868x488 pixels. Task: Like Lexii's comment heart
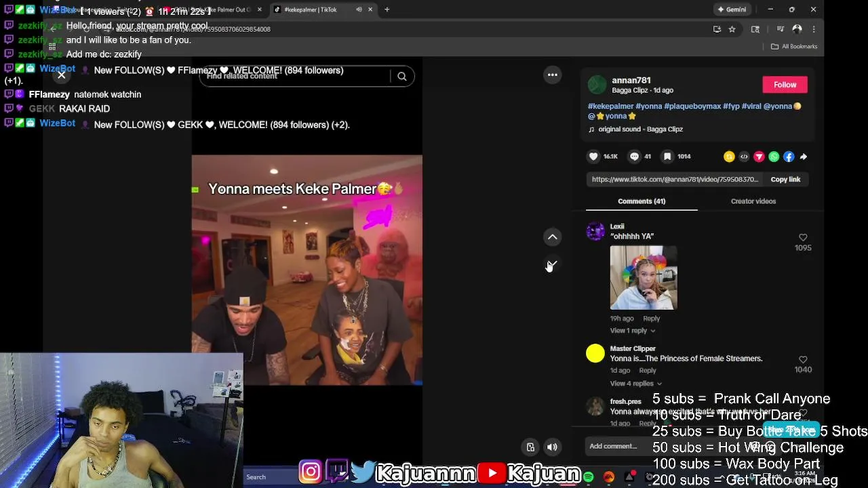pos(803,237)
